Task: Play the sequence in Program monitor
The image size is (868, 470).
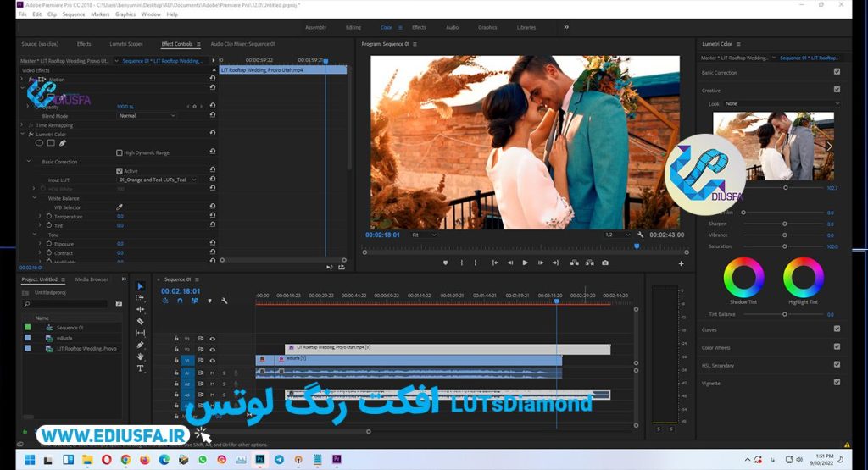Action: (526, 263)
